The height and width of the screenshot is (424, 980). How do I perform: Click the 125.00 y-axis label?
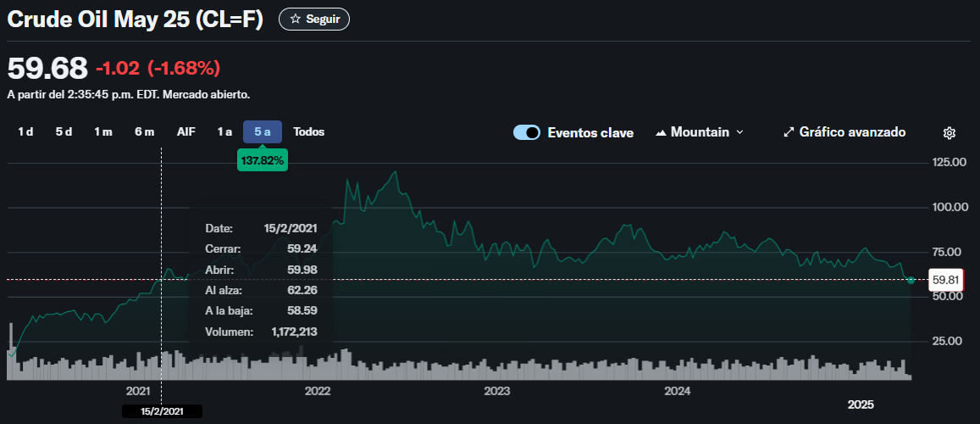tap(949, 162)
